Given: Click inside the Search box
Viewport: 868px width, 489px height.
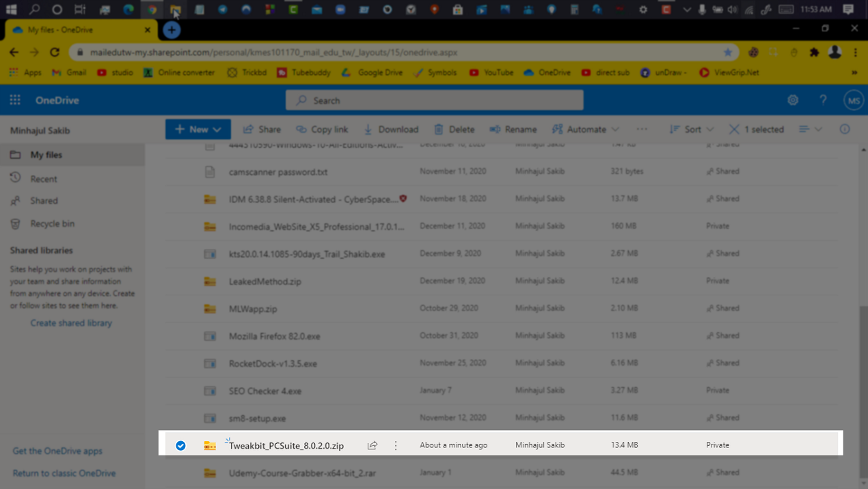Looking at the screenshot, I should tap(435, 100).
